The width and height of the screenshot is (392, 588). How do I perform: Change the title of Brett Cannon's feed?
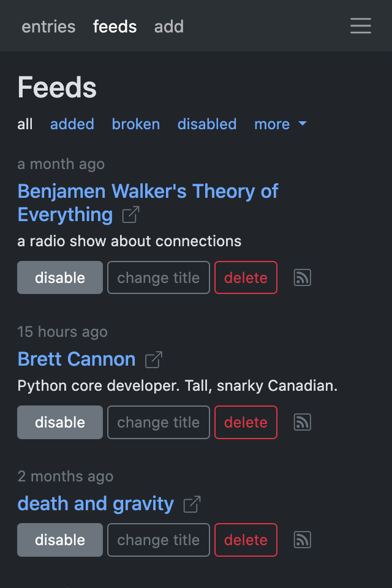tap(158, 421)
